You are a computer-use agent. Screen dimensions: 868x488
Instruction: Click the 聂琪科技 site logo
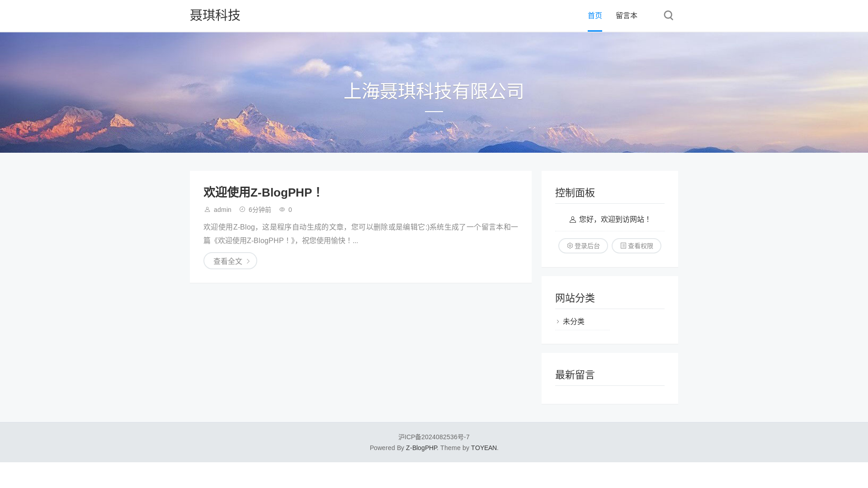215,15
